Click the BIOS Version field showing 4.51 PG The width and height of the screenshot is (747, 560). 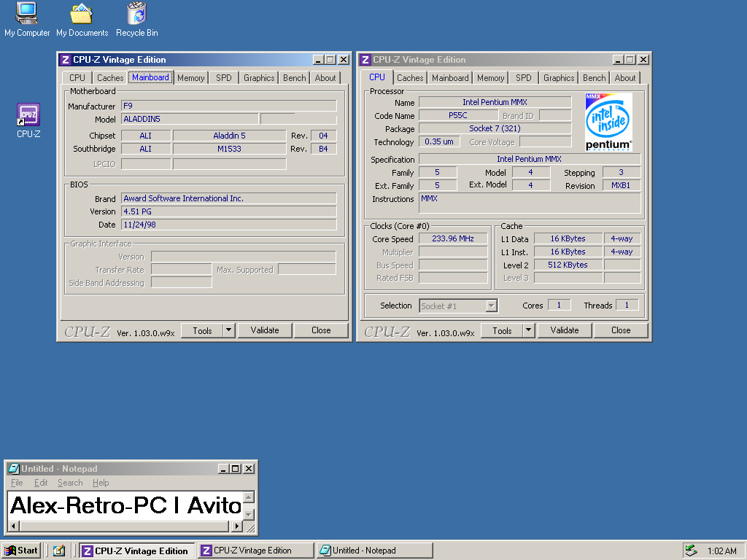[228, 211]
